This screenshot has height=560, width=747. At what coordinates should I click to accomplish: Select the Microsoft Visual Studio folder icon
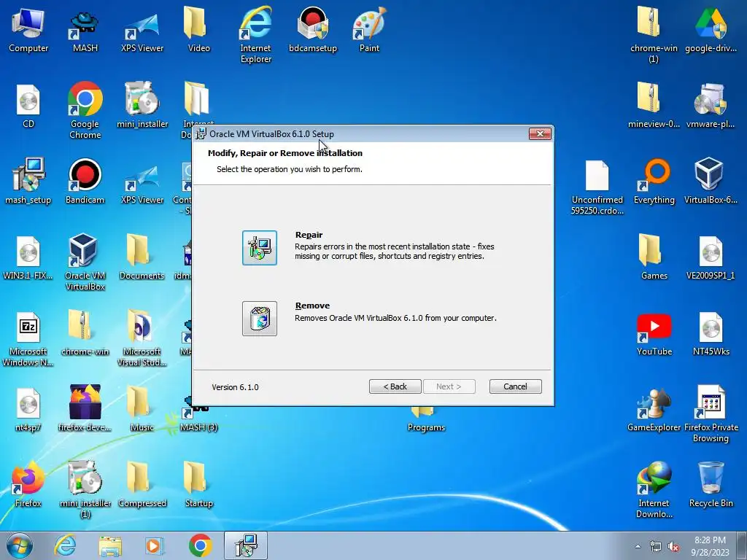(142, 338)
